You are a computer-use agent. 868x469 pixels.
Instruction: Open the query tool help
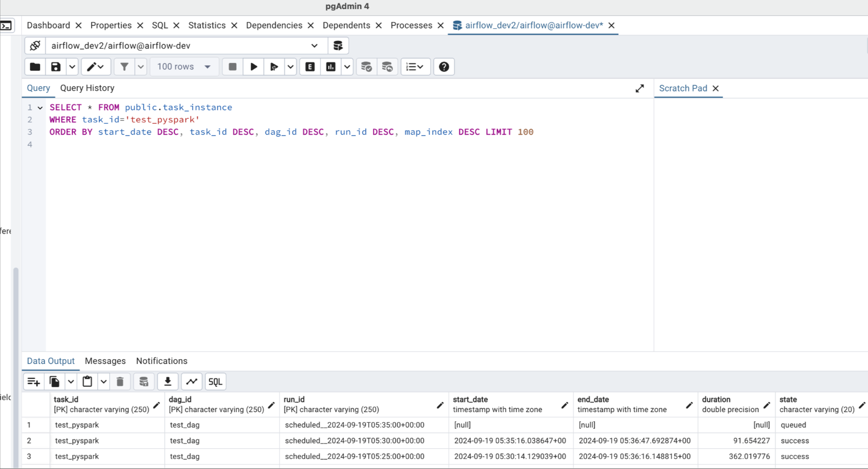[x=444, y=67]
